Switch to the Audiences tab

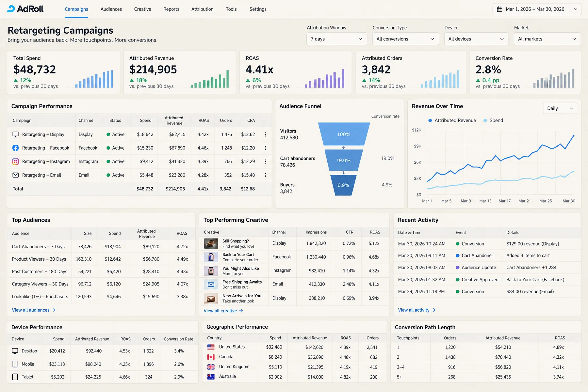[111, 9]
